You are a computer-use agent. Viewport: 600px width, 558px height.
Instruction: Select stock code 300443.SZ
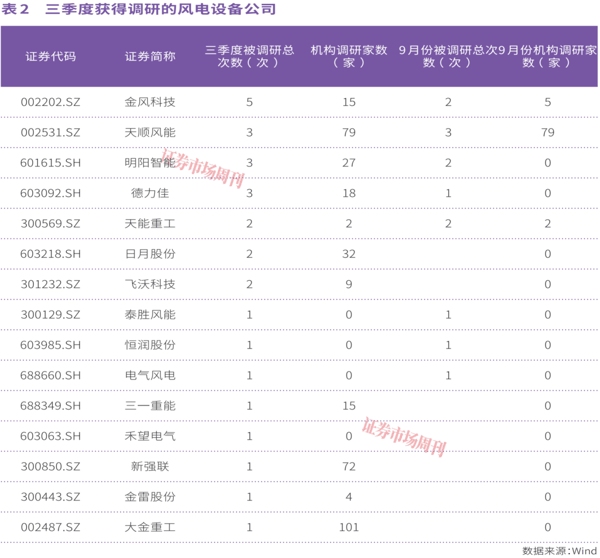(51, 497)
